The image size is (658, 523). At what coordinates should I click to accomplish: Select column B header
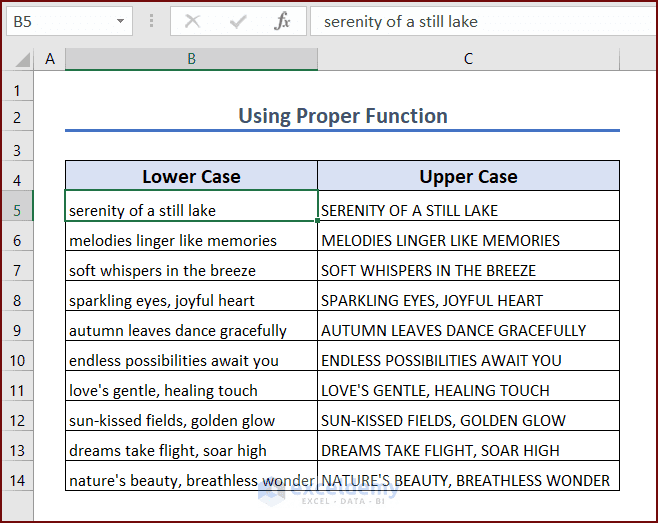[191, 59]
